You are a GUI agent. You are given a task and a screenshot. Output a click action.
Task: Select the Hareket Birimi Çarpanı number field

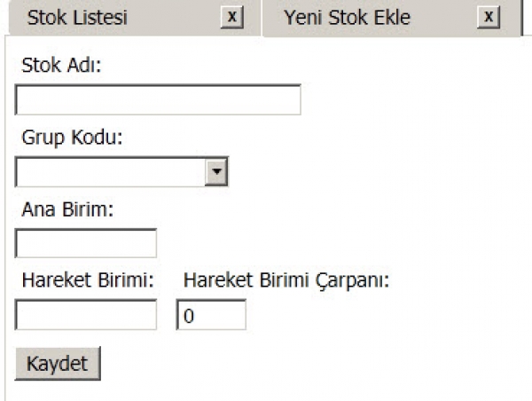click(211, 315)
